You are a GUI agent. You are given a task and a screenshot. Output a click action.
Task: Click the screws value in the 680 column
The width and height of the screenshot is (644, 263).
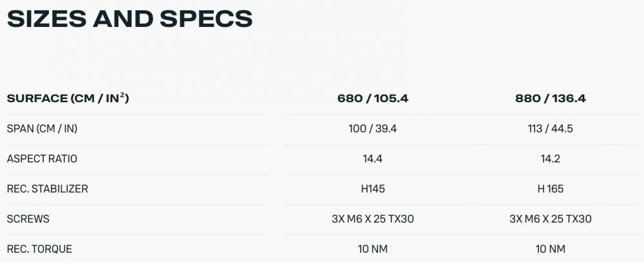click(372, 219)
